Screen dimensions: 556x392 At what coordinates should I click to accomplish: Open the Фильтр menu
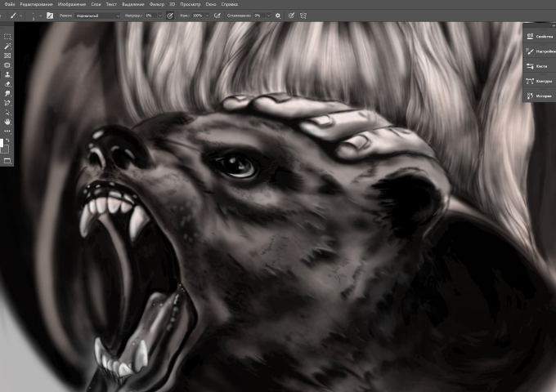click(157, 4)
